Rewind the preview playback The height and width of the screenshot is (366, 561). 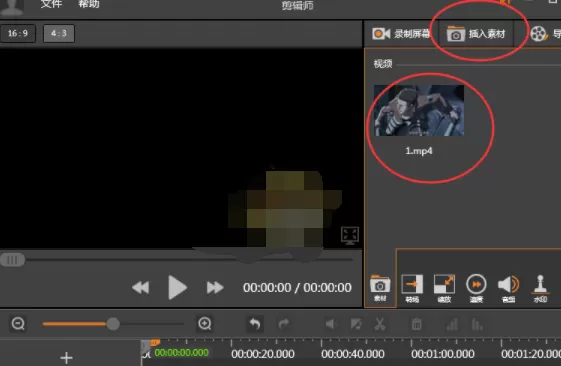point(141,287)
